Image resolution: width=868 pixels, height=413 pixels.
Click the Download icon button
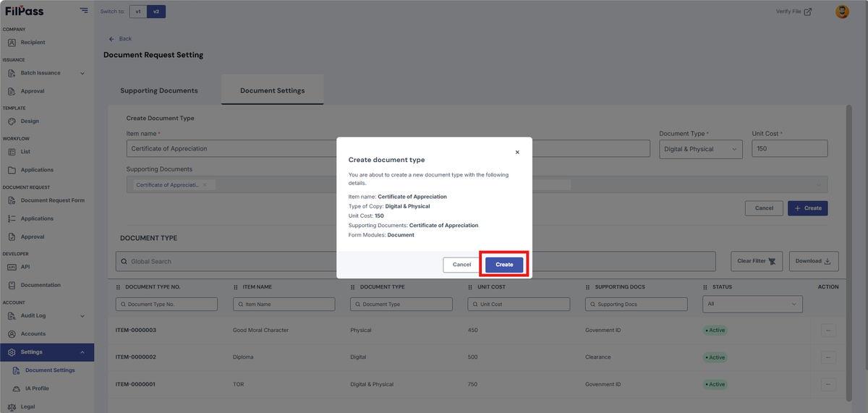(x=827, y=261)
